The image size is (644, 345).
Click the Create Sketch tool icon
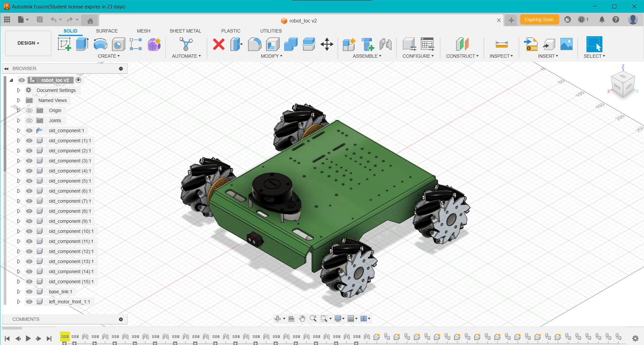click(64, 44)
